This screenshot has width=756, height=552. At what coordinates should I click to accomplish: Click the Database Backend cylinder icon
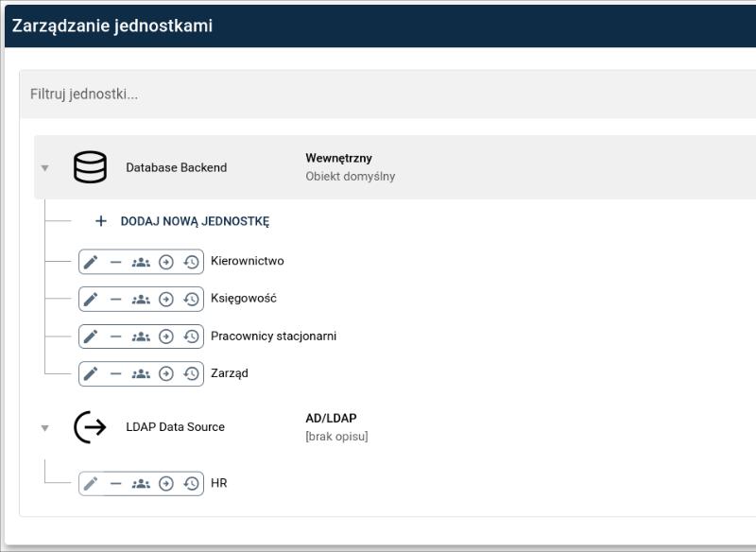point(90,167)
